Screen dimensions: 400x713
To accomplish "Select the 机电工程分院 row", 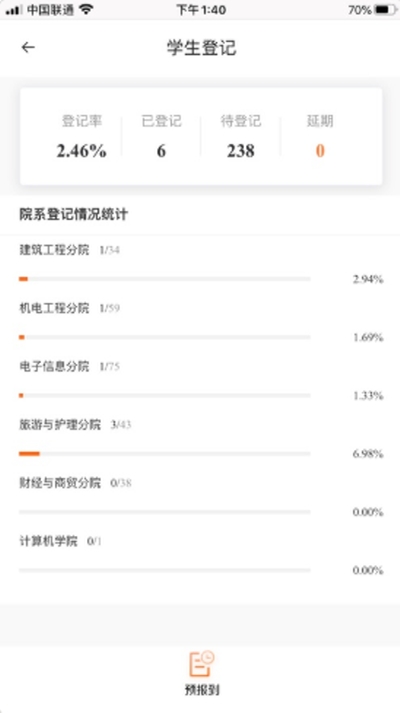I will click(x=200, y=323).
